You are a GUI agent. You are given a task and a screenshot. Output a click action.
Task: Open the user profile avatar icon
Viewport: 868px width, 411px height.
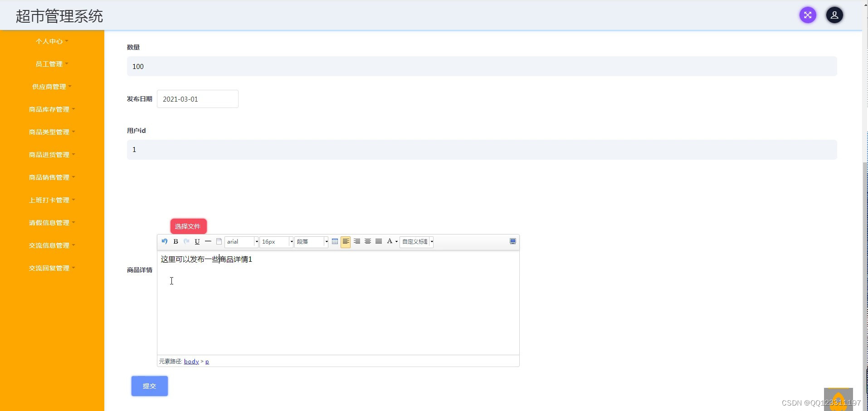[834, 15]
